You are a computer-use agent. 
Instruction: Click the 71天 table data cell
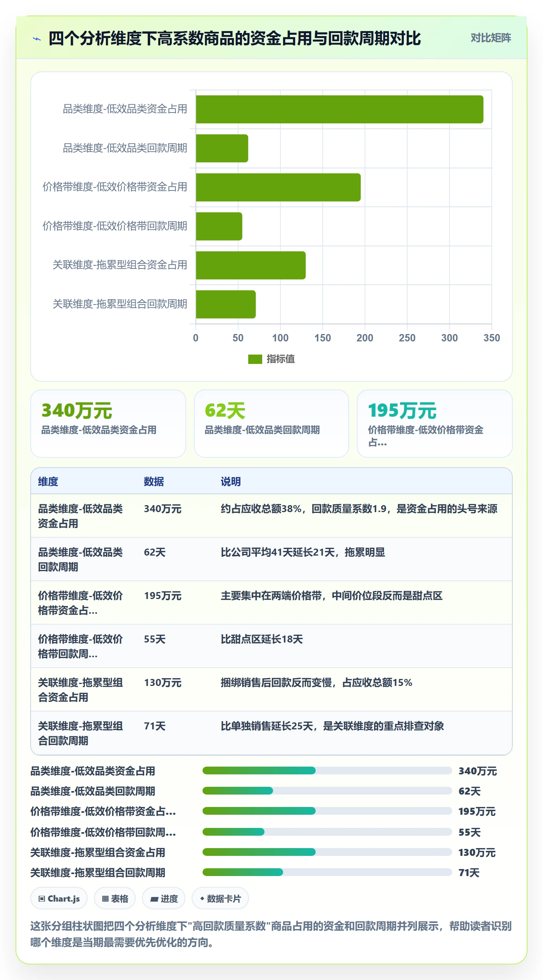click(155, 726)
